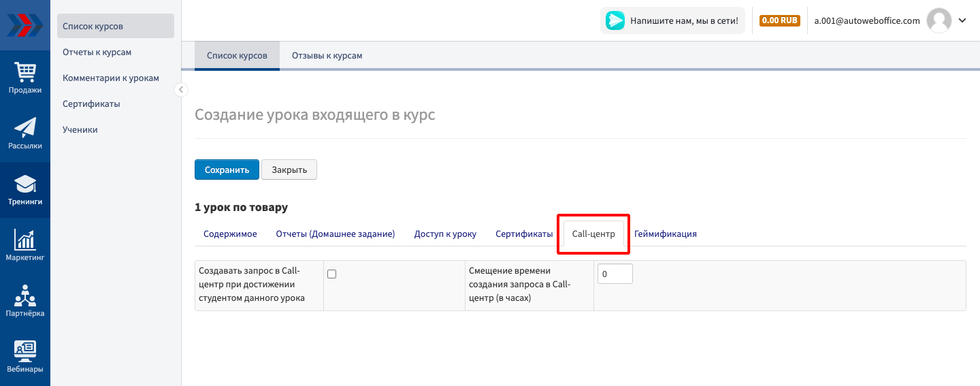Click the 0.00 RUB balance badge
The height and width of the screenshot is (386, 980).
tap(779, 20)
